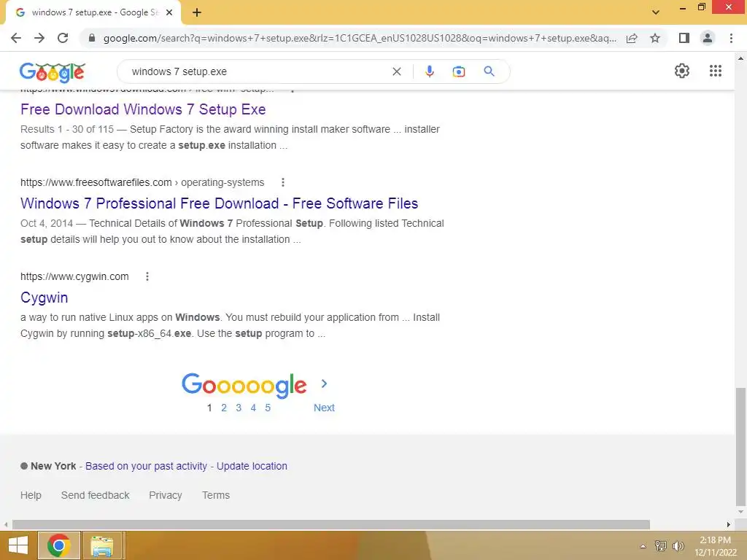This screenshot has height=560, width=747.
Task: Go to results page 5
Action: pyautogui.click(x=268, y=408)
